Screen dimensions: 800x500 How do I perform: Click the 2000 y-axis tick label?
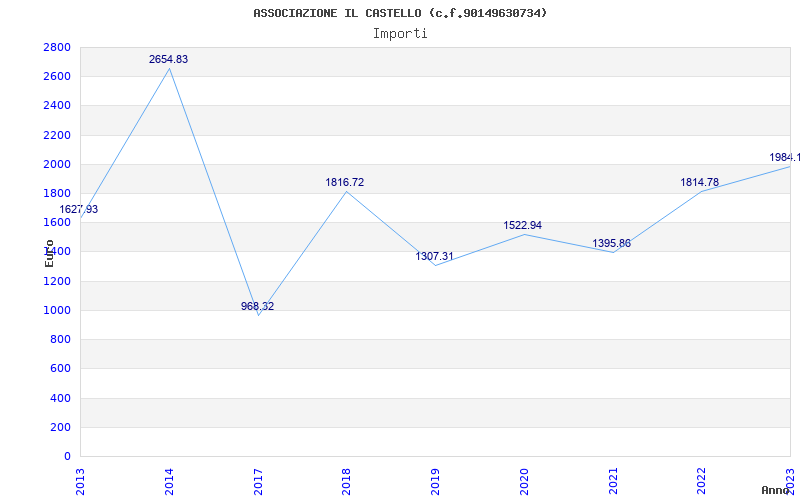pos(57,164)
